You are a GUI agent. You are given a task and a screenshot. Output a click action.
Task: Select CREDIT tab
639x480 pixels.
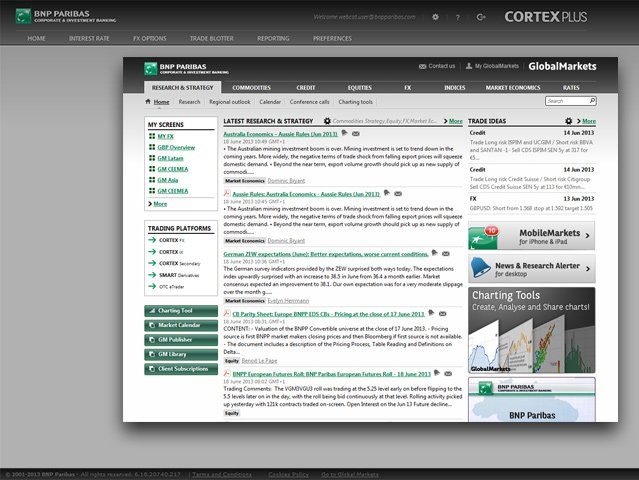[x=306, y=88]
